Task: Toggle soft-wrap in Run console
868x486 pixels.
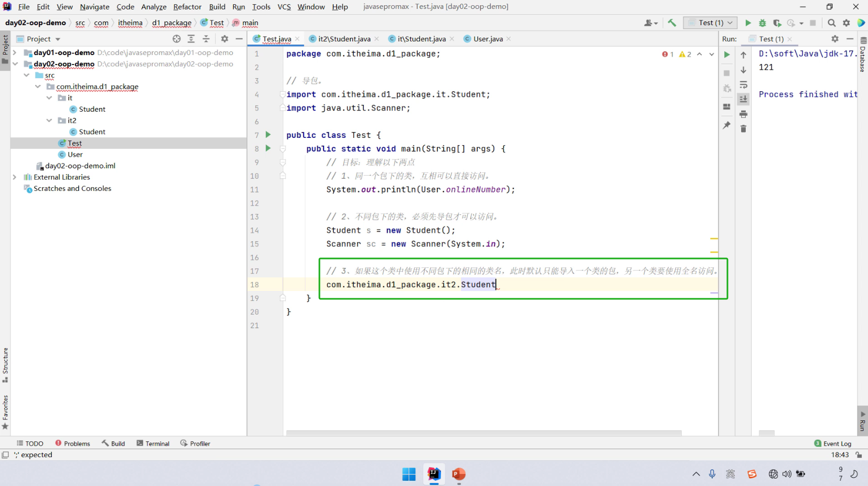Action: click(x=743, y=85)
